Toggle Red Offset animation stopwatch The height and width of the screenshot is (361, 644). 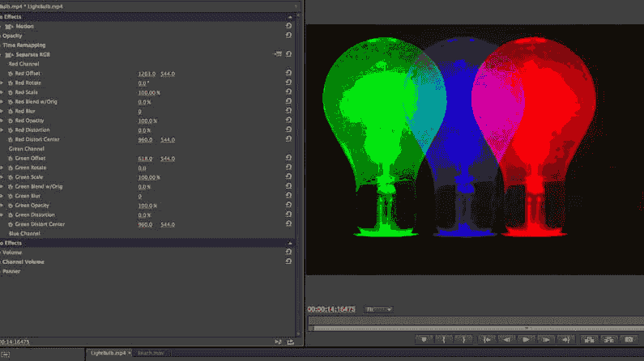pos(11,74)
